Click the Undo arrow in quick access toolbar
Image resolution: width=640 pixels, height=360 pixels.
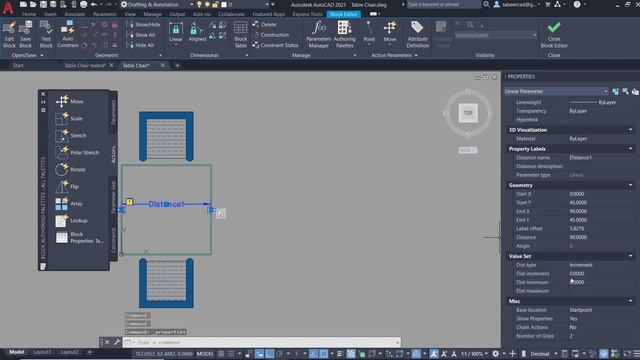point(94,4)
